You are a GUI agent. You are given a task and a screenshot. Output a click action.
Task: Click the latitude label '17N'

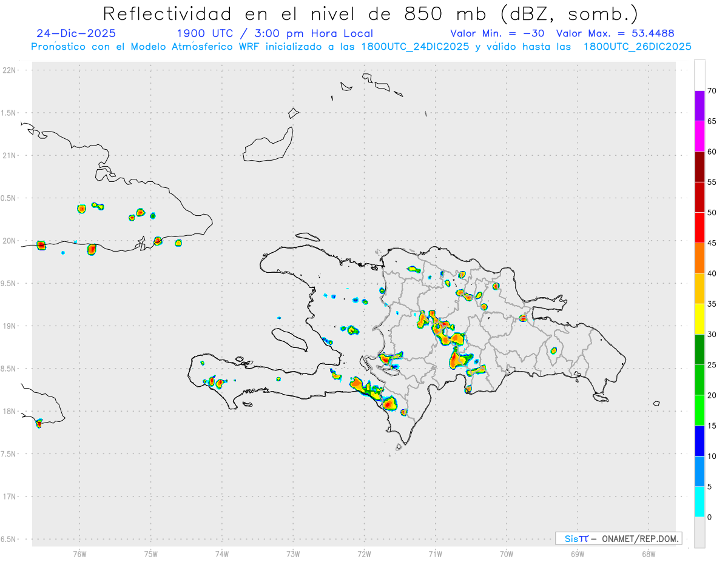pos(10,497)
